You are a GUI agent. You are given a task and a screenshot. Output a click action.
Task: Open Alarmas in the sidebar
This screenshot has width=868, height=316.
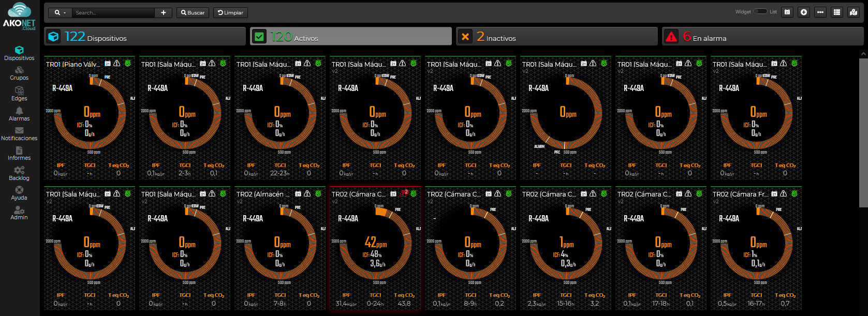(x=19, y=114)
